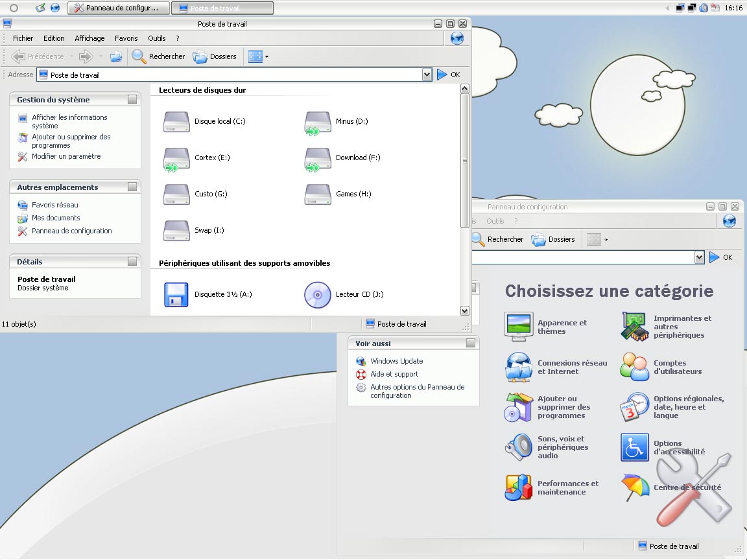Open the Options d'accessibilité wheelchair icon
Viewport: 747px width, 560px height.
[x=635, y=447]
